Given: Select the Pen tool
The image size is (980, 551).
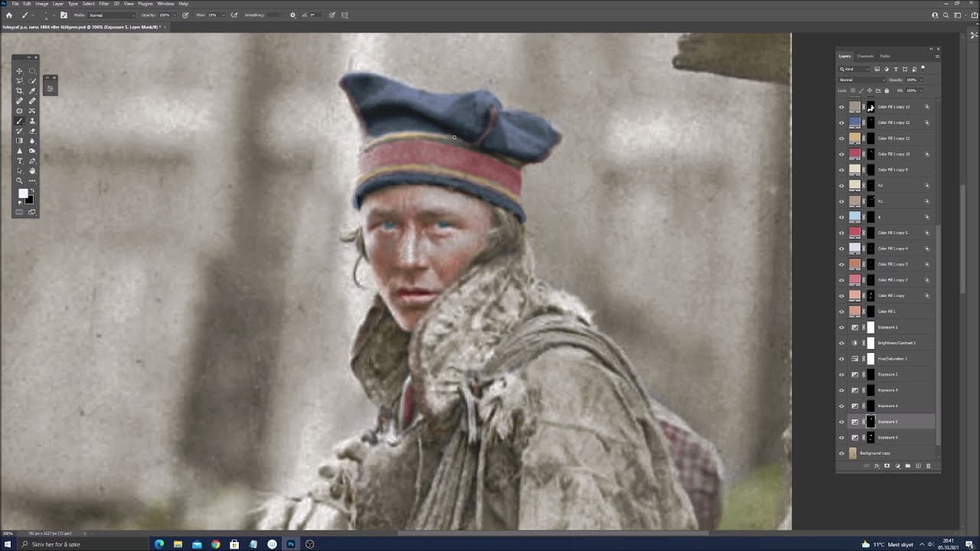Looking at the screenshot, I should coord(32,161).
